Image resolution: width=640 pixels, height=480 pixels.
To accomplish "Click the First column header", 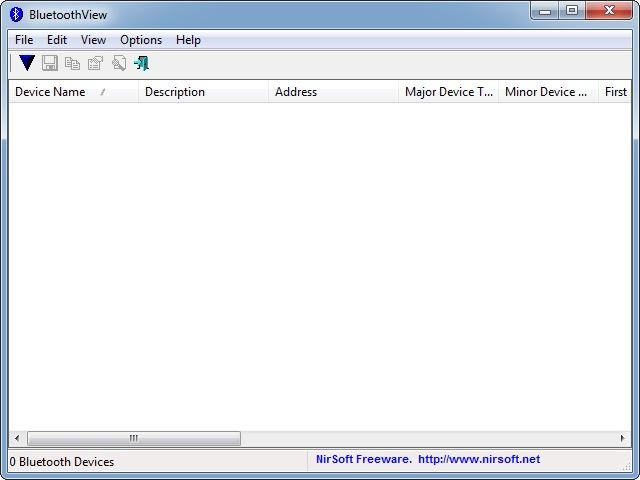I will click(615, 92).
